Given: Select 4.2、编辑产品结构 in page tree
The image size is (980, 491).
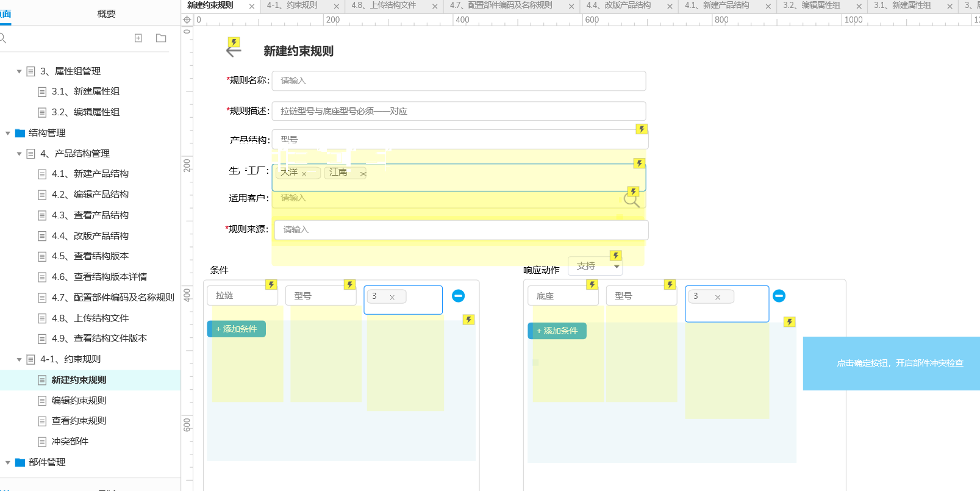Looking at the screenshot, I should pos(90,195).
